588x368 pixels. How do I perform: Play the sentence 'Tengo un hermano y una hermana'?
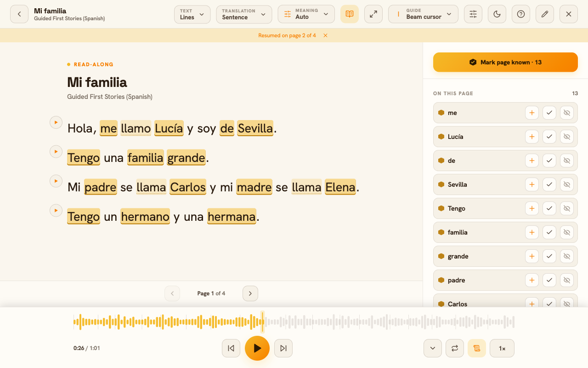tap(56, 211)
